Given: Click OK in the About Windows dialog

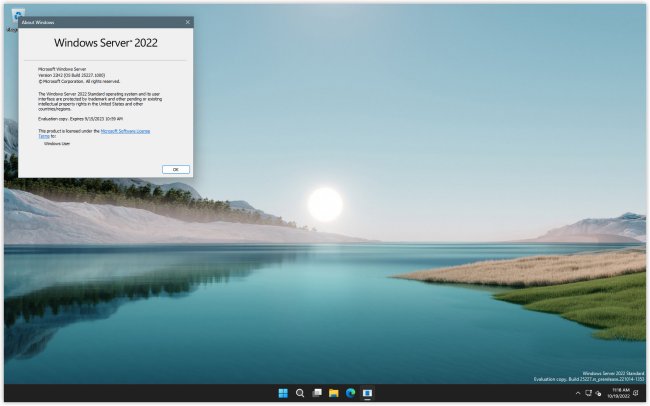Looking at the screenshot, I should click(176, 169).
